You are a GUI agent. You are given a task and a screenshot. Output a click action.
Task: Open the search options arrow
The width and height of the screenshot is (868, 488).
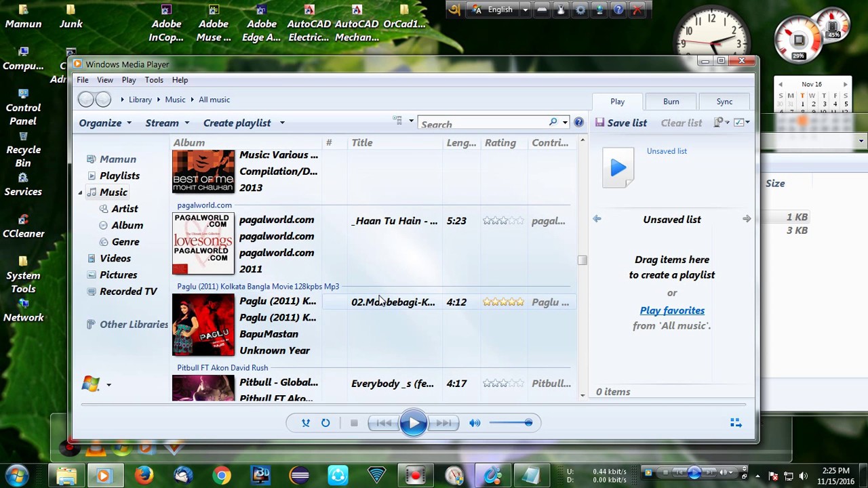(565, 123)
